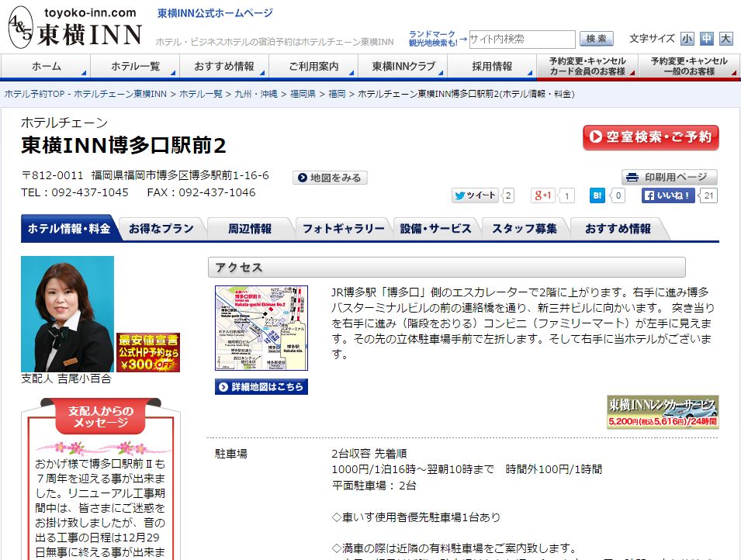Click the access map thumbnail

(261, 328)
